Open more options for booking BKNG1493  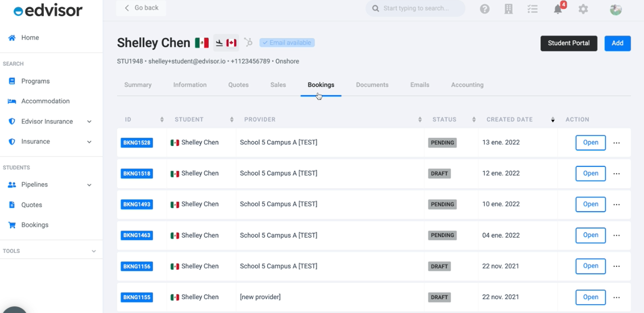(x=616, y=204)
